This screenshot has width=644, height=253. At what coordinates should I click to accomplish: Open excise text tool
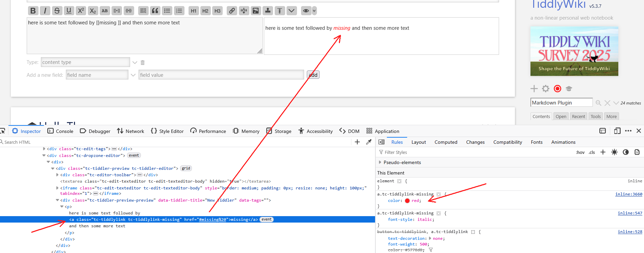pos(244,11)
